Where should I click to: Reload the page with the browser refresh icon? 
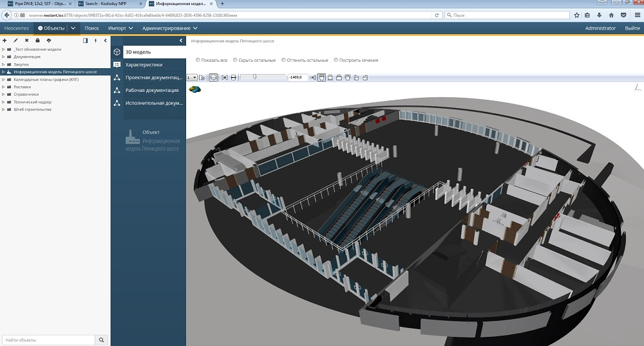[x=437, y=15]
